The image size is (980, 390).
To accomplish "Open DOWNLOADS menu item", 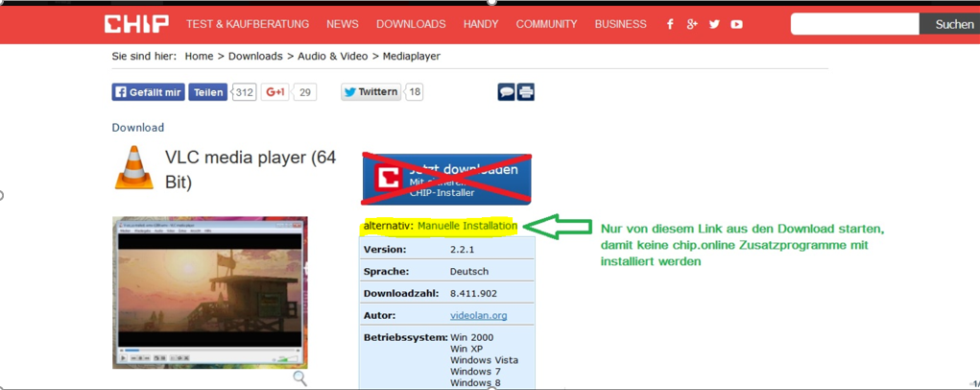I will coord(411,24).
